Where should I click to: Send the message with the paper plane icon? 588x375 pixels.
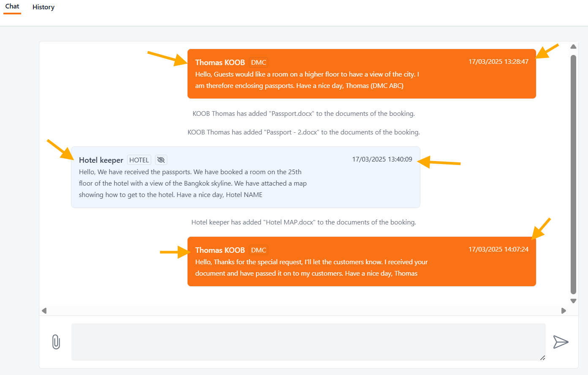click(x=561, y=342)
